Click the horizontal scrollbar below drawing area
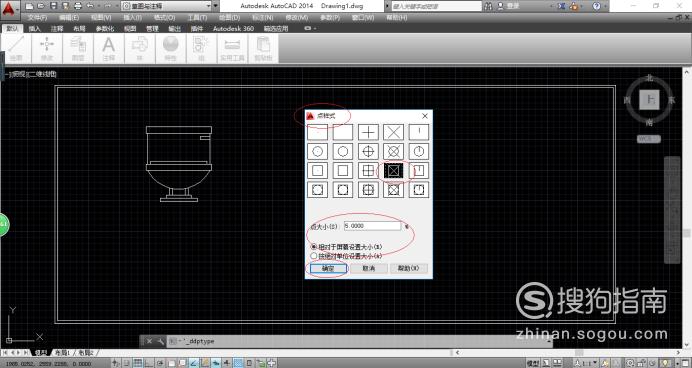This screenshot has width=692, height=368. pyautogui.click(x=567, y=353)
